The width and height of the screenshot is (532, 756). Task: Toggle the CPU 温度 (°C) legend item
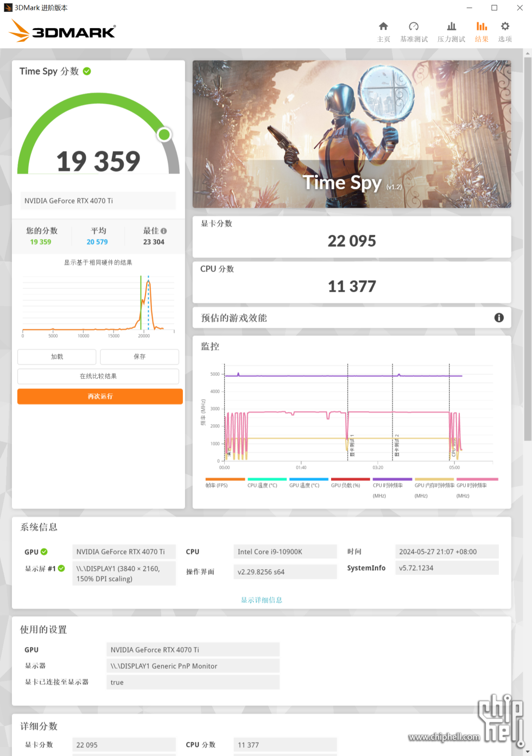tap(267, 483)
